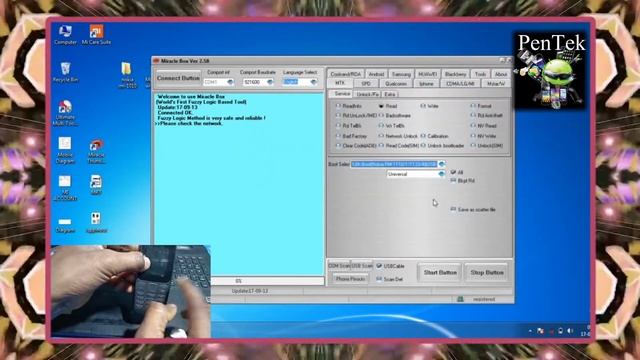Click the Stop Button

[x=487, y=272]
